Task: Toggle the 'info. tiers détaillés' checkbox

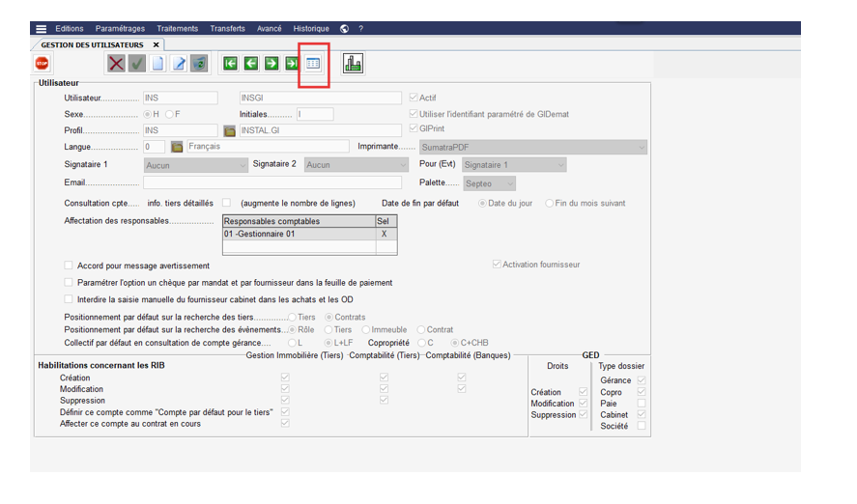Action: coord(226,204)
